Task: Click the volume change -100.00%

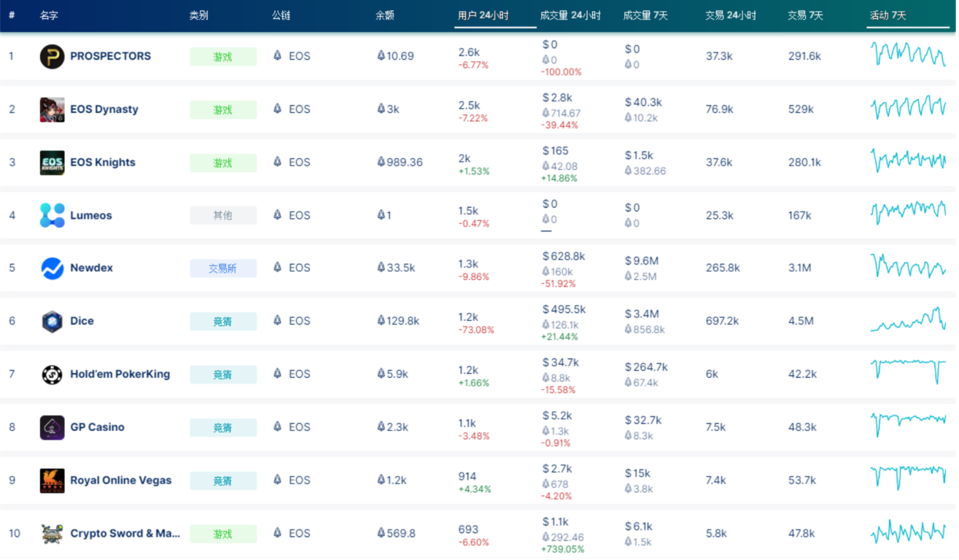Action: [562, 72]
